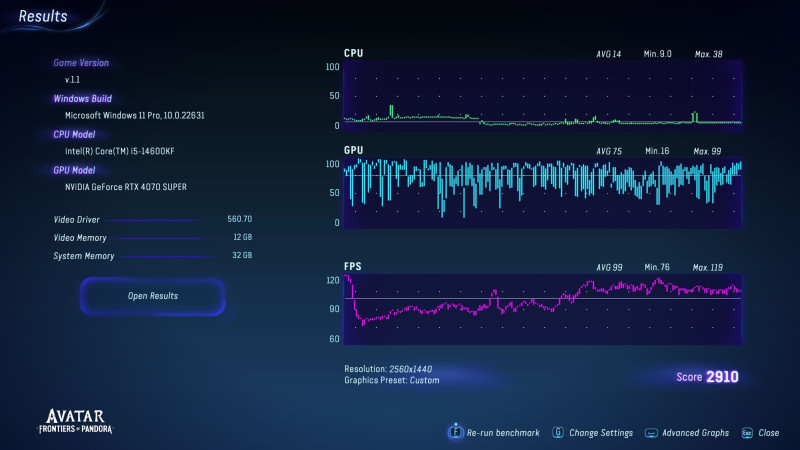Click the Intel Core i5-14600KF text
This screenshot has height=450, width=800.
pyautogui.click(x=119, y=151)
